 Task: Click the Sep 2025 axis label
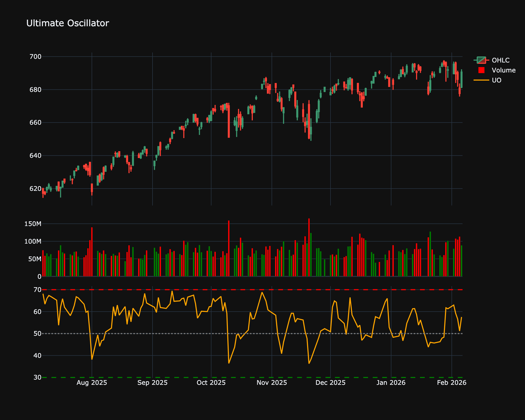coord(152,383)
